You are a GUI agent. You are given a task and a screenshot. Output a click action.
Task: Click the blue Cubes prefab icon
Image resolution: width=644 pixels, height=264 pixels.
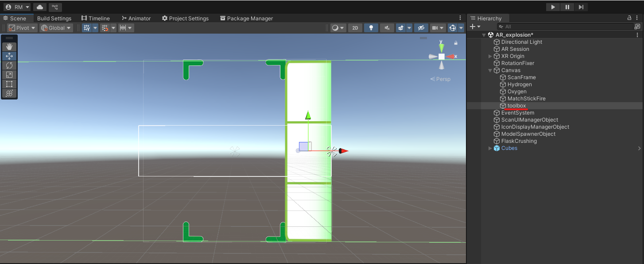(x=497, y=148)
